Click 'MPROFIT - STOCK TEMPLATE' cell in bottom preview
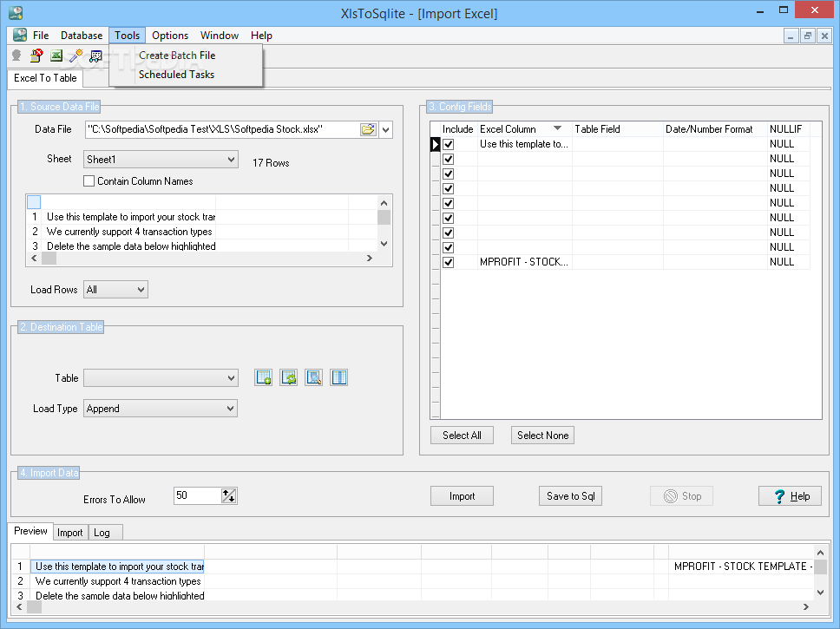 (x=741, y=567)
